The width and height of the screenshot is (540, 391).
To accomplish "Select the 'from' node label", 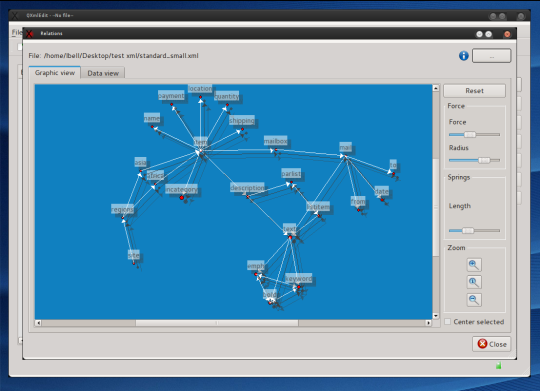I will (358, 201).
